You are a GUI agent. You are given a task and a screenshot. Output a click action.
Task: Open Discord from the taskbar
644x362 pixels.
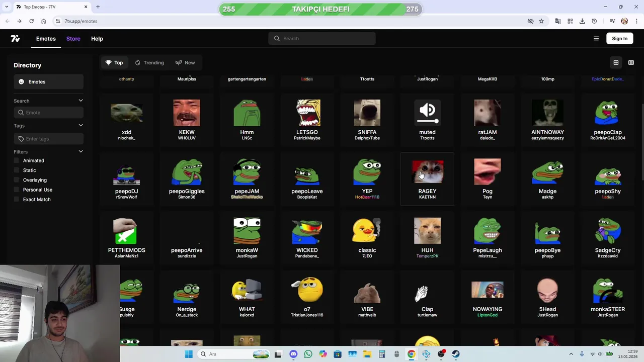point(293,354)
